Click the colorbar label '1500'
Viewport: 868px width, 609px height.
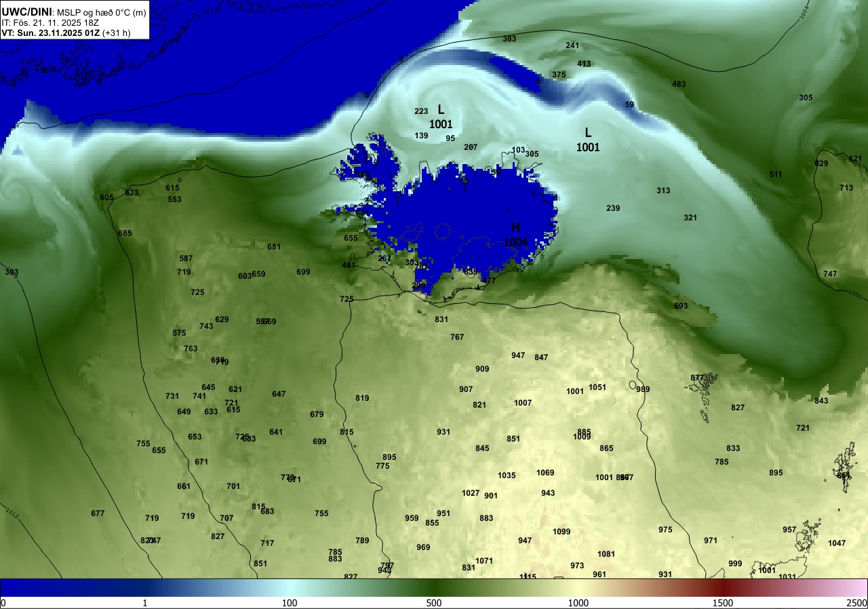point(723,603)
